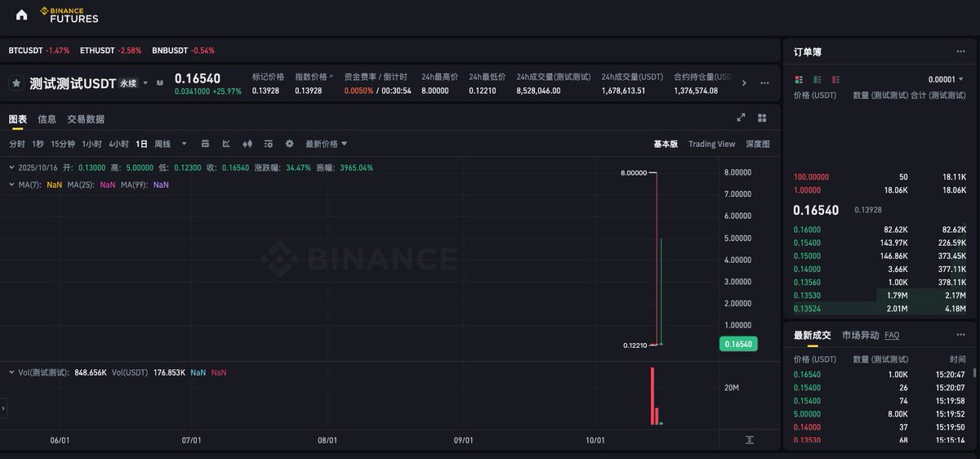Click the 资金费率 / 倒计时 label
The height and width of the screenshot is (459, 980).
coord(376,77)
